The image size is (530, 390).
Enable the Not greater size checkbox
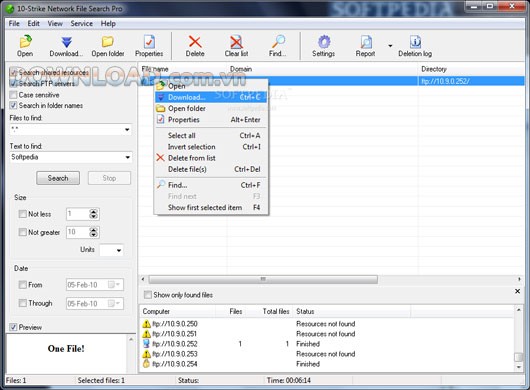[x=23, y=232]
